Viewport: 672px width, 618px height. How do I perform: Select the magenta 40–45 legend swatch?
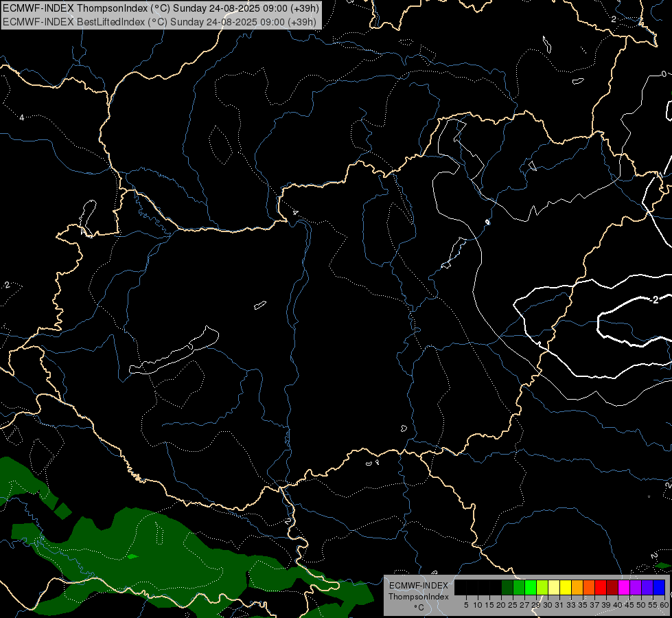(624, 587)
